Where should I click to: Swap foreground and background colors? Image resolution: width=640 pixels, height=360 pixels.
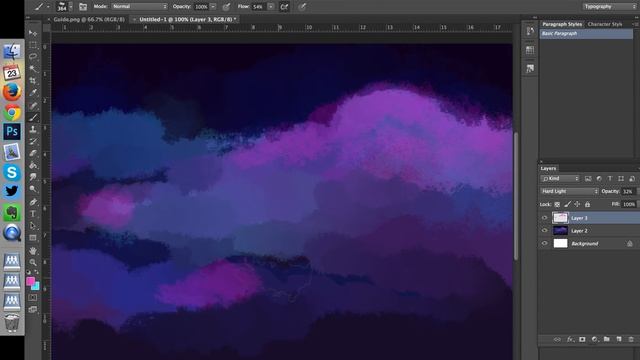tap(37, 272)
